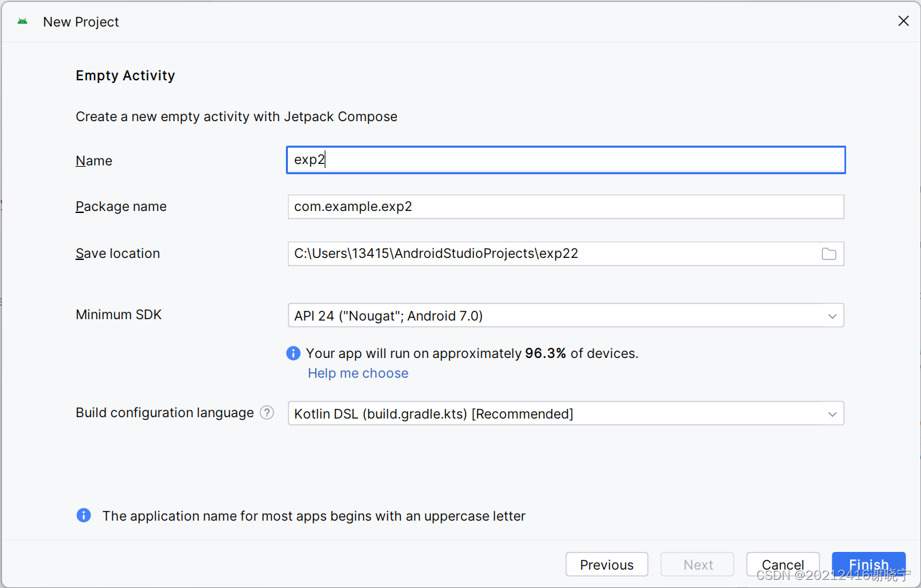Click the Cancel button
The width and height of the screenshot is (921, 588).
coord(783,565)
